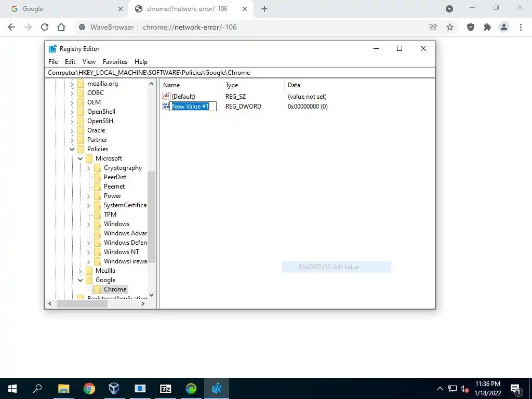Open the Windows Start menu
The width and height of the screenshot is (532, 399).
(x=12, y=389)
